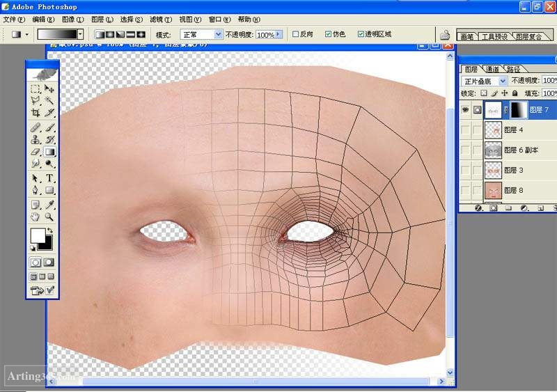Expand the gradient picker arrow

click(81, 34)
